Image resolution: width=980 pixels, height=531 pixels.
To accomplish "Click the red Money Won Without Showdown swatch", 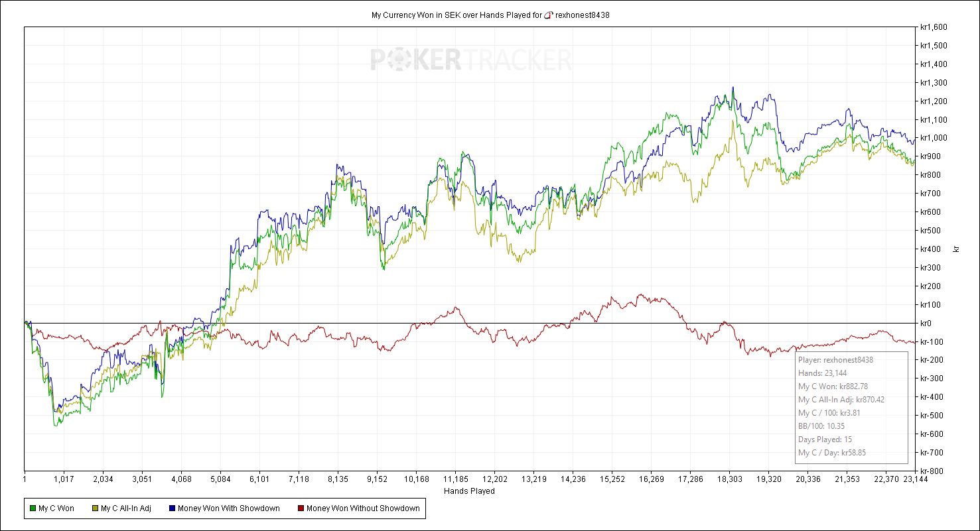I will (301, 508).
